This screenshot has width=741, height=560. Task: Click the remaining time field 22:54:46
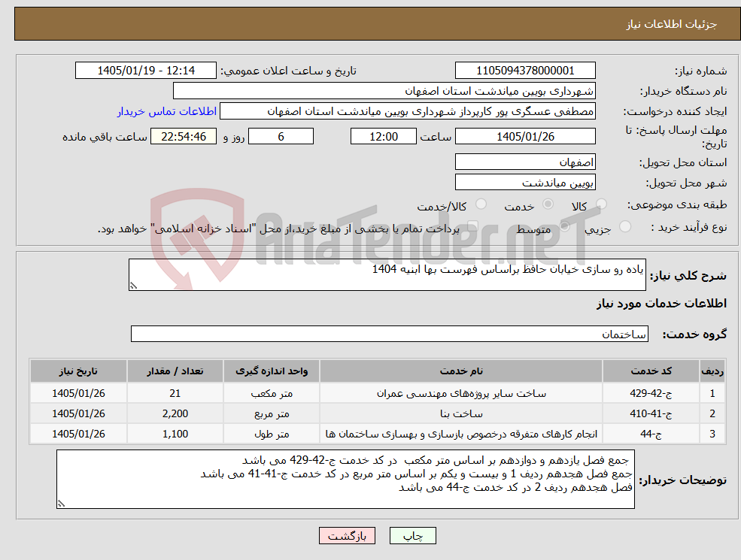pyautogui.click(x=184, y=137)
